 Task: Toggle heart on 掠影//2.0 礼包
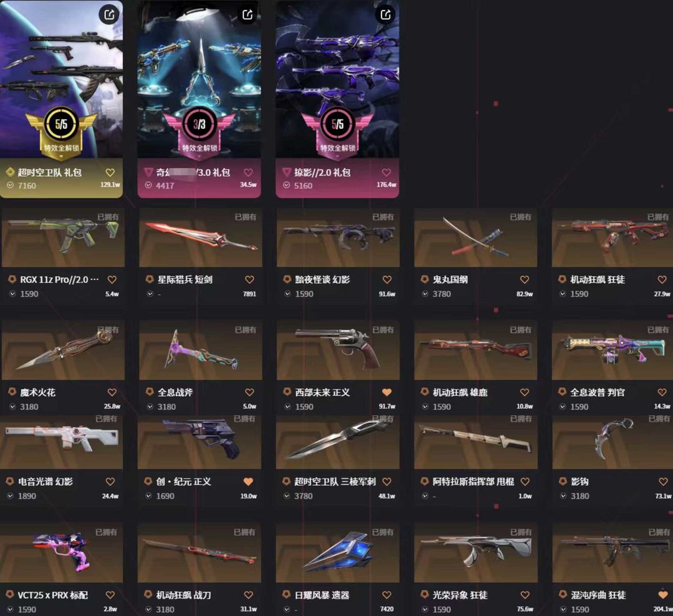(x=386, y=173)
